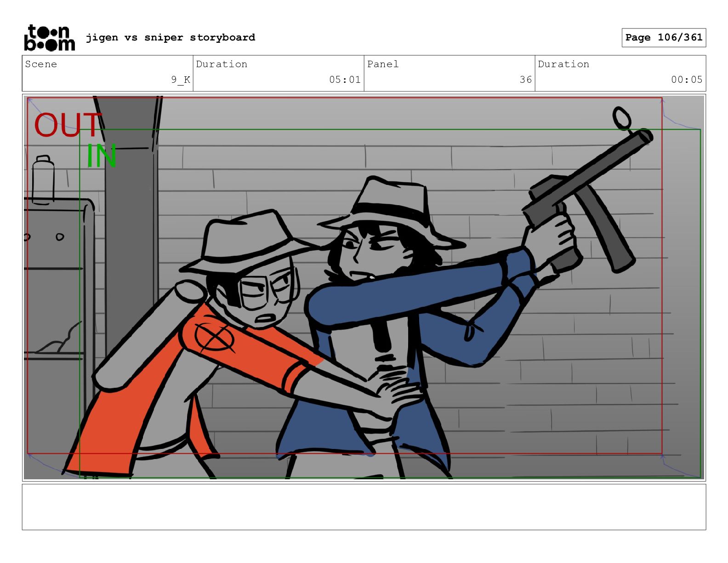Click the panel duration value "00:05"

click(687, 80)
